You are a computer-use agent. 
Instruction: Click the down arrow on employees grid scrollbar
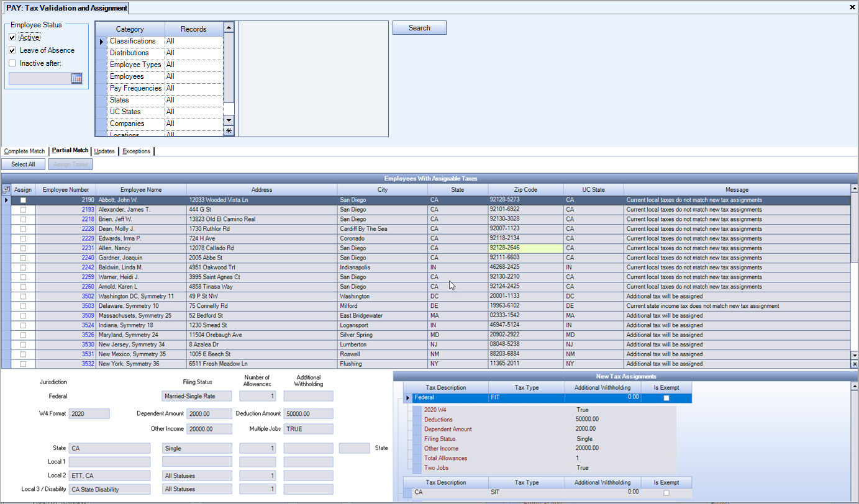click(855, 356)
